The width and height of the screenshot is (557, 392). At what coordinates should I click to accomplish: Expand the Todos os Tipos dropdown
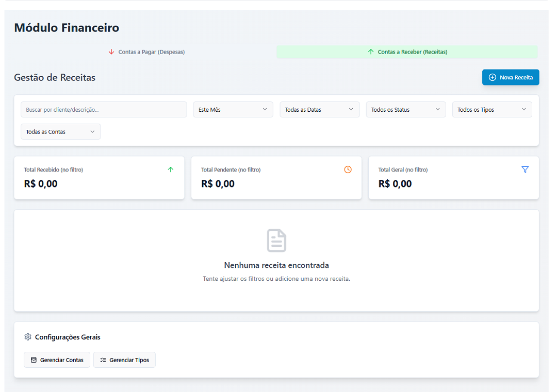(x=492, y=110)
